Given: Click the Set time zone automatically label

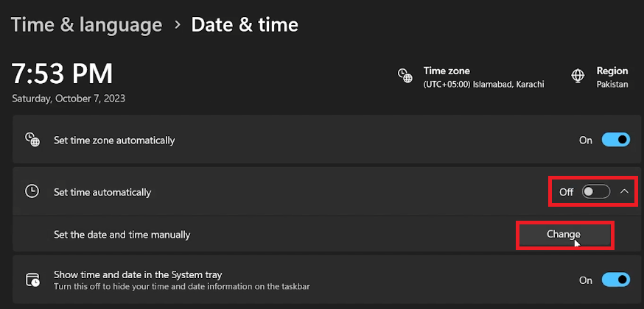Looking at the screenshot, I should 114,140.
